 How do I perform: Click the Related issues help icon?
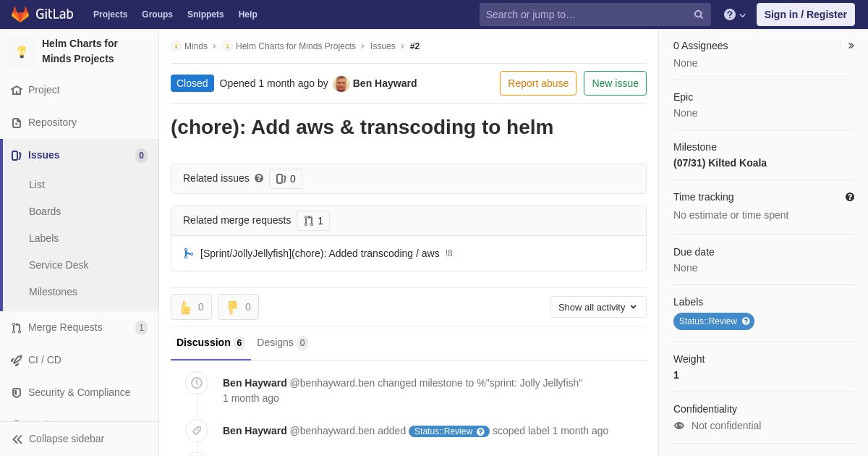259,178
